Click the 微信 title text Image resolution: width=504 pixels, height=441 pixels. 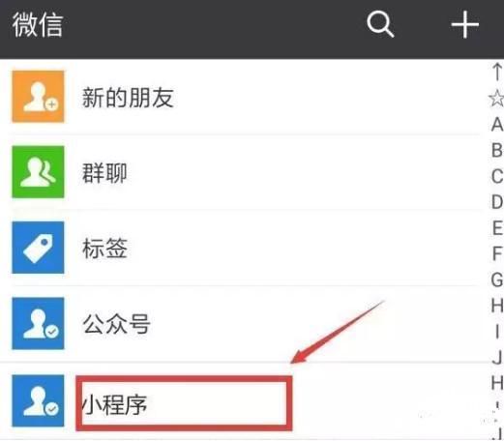(38, 25)
